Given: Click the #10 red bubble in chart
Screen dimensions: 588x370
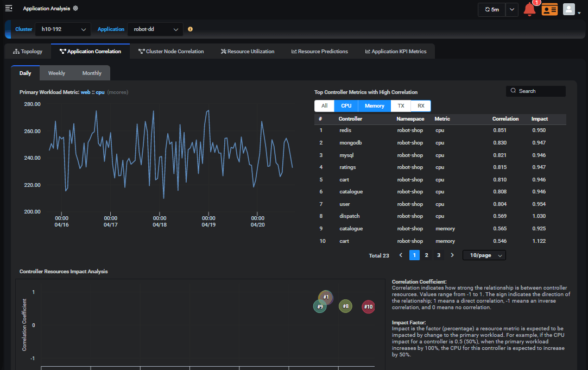Looking at the screenshot, I should click(x=368, y=306).
